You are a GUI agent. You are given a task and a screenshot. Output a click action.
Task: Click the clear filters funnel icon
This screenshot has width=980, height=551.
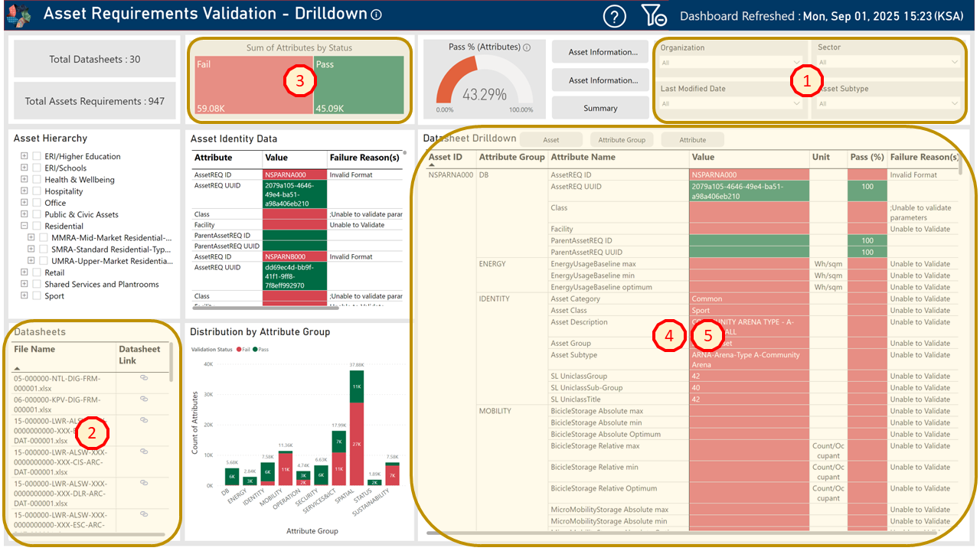[654, 15]
